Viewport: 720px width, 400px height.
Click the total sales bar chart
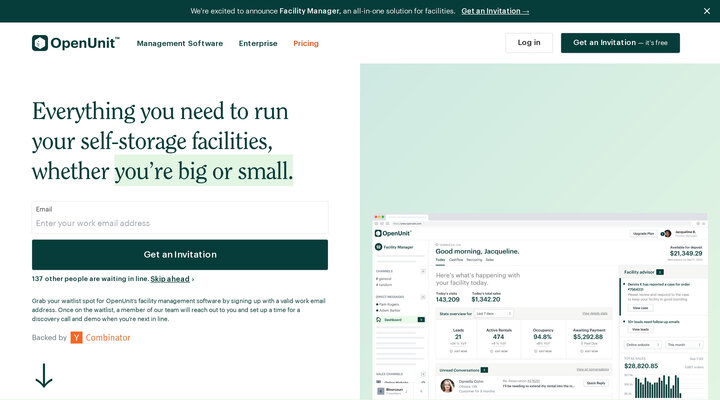(658, 386)
